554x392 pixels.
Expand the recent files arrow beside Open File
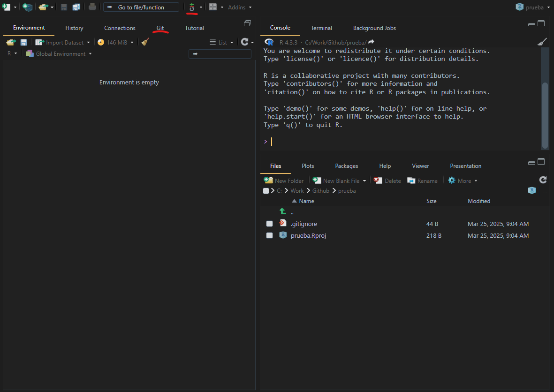[x=52, y=8]
